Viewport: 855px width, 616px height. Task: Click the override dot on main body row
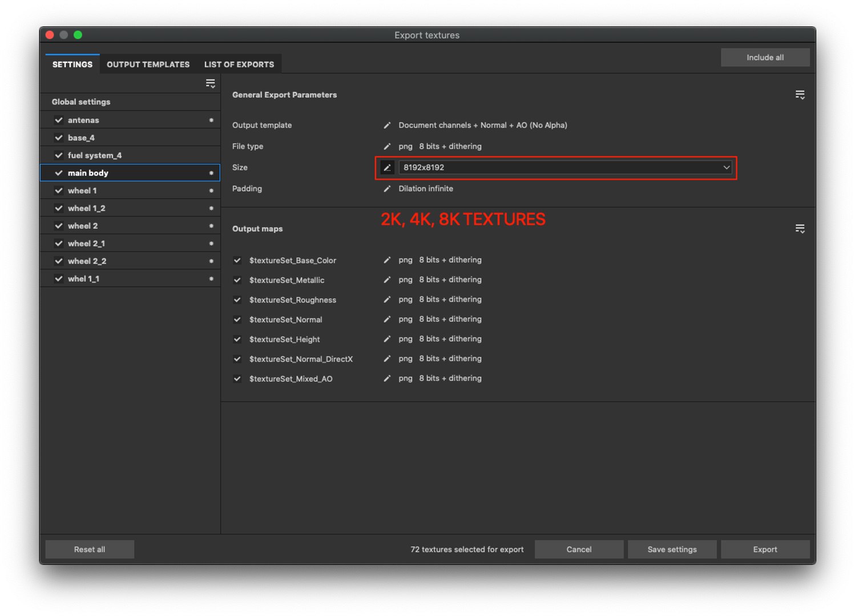(x=211, y=173)
